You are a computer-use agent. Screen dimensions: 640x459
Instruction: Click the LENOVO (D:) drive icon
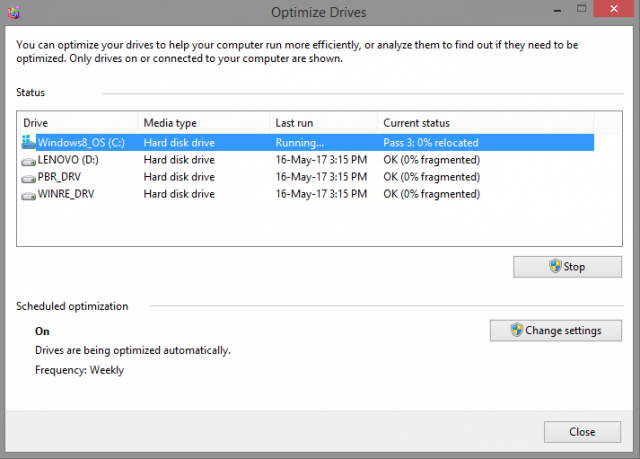coord(29,160)
